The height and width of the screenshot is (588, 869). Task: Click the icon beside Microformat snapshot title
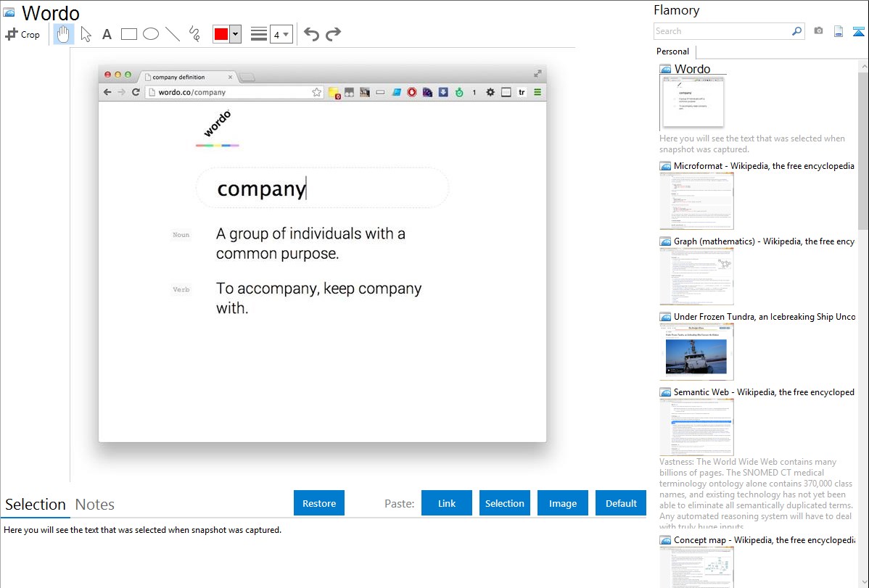665,166
